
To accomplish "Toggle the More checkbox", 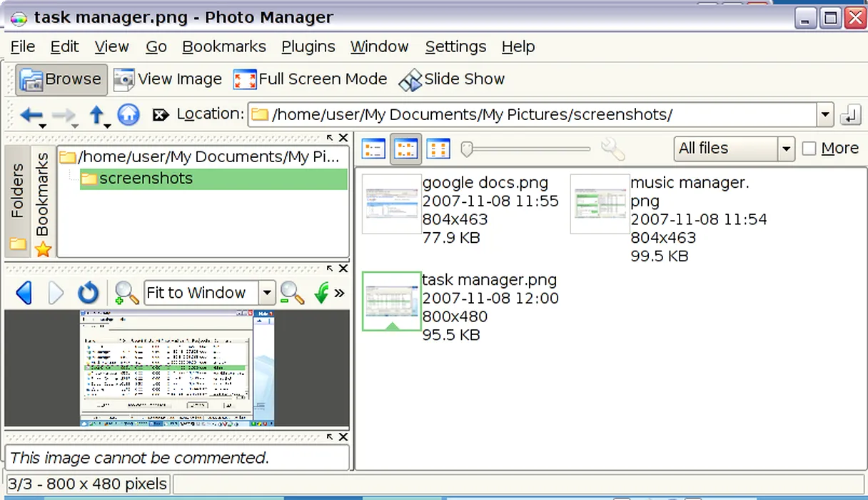I will (809, 149).
